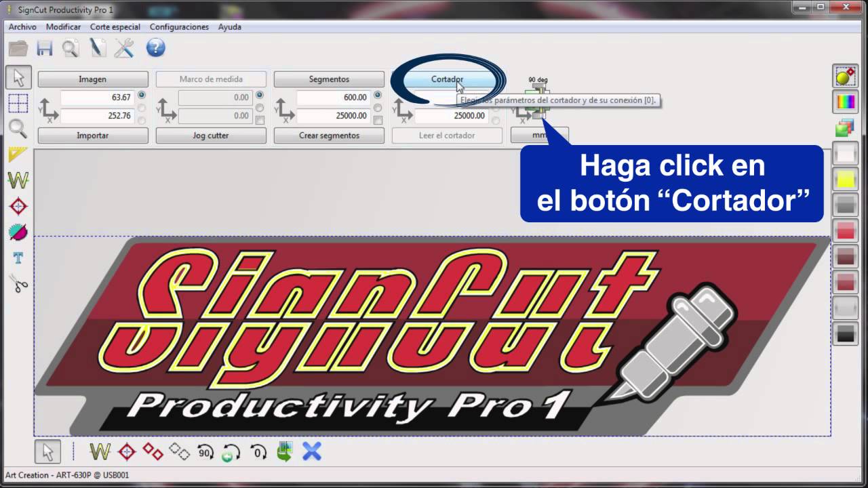Pick the black color swatch
This screenshot has width=868, height=488.
[845, 334]
